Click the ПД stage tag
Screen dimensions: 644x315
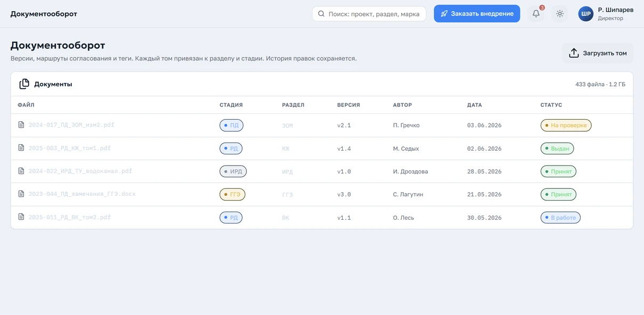232,126
